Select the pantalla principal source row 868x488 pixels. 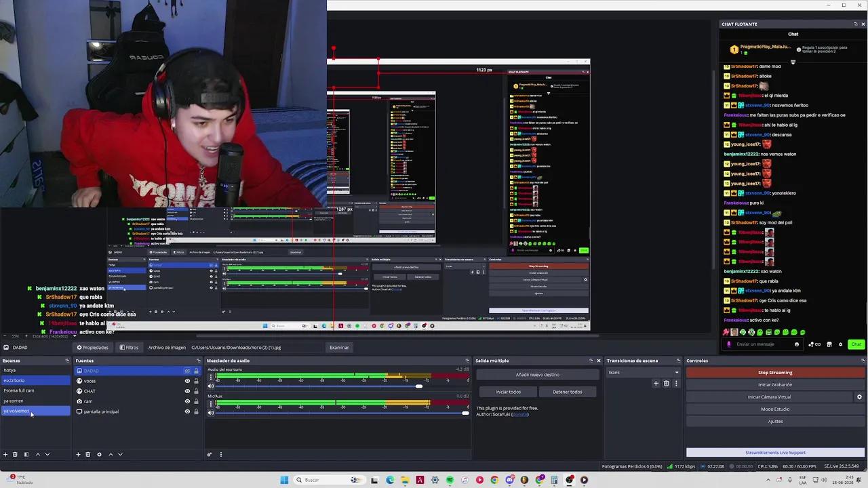[x=138, y=411]
